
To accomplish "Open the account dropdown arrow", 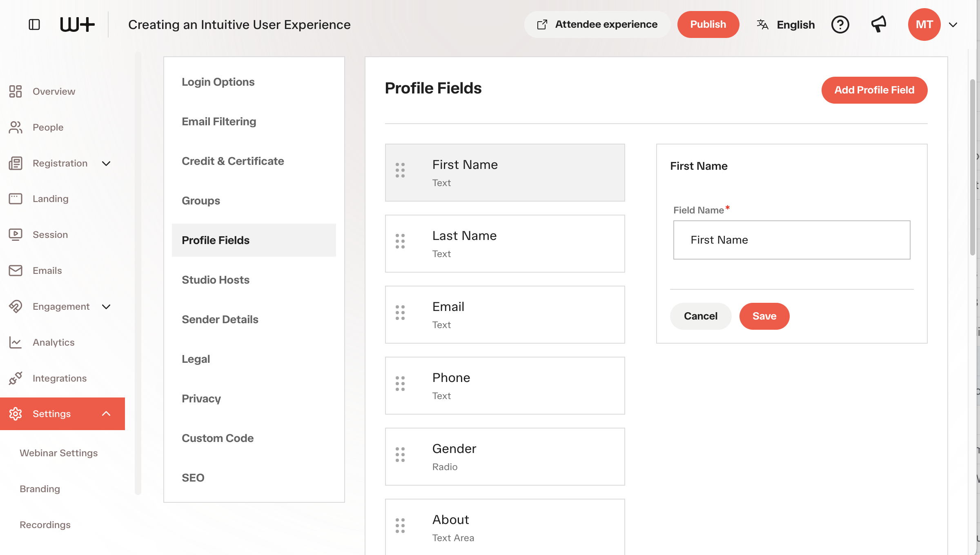I will click(953, 25).
